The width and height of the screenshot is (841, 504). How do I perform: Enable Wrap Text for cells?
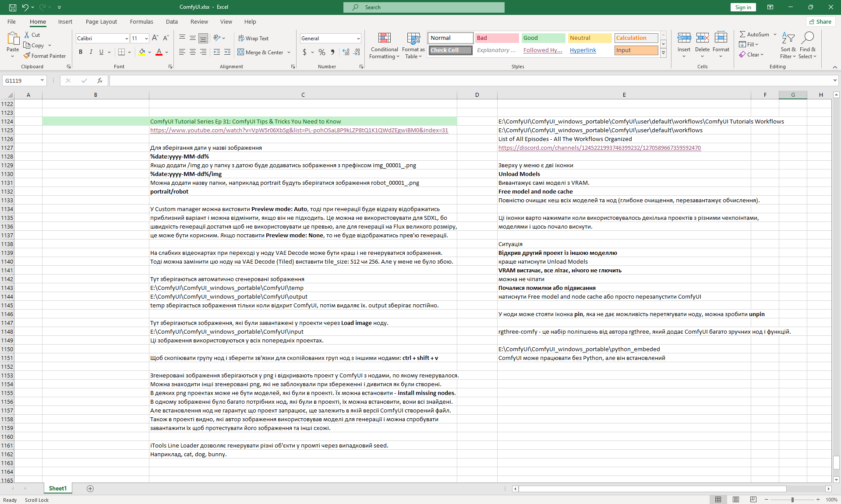coord(253,39)
